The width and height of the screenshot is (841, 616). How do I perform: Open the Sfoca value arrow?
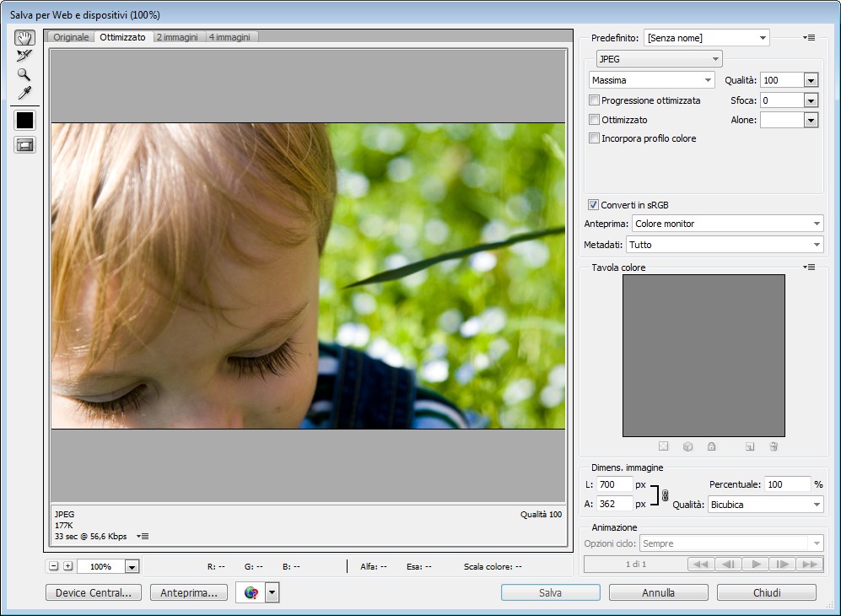pyautogui.click(x=811, y=100)
